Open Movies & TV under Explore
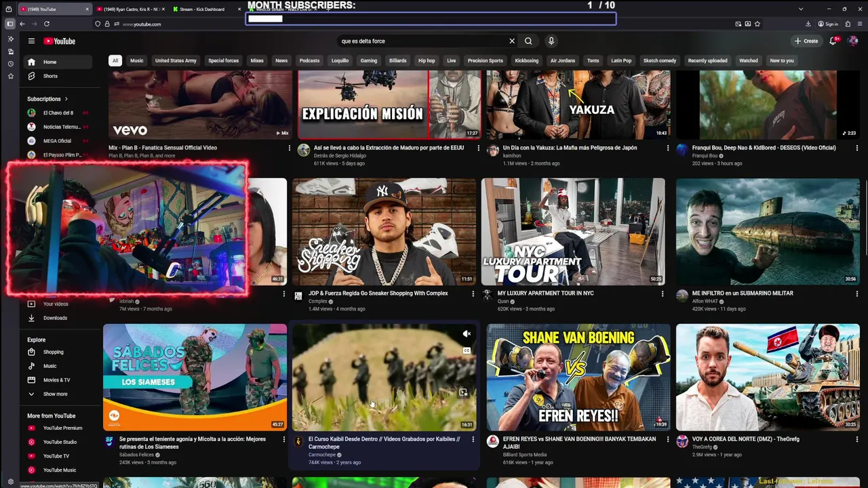The width and height of the screenshot is (868, 488). click(x=57, y=380)
